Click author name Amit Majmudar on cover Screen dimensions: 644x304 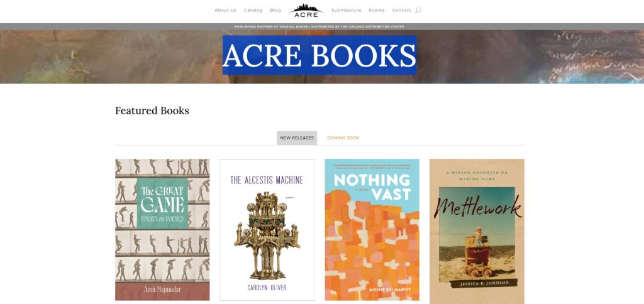click(162, 290)
